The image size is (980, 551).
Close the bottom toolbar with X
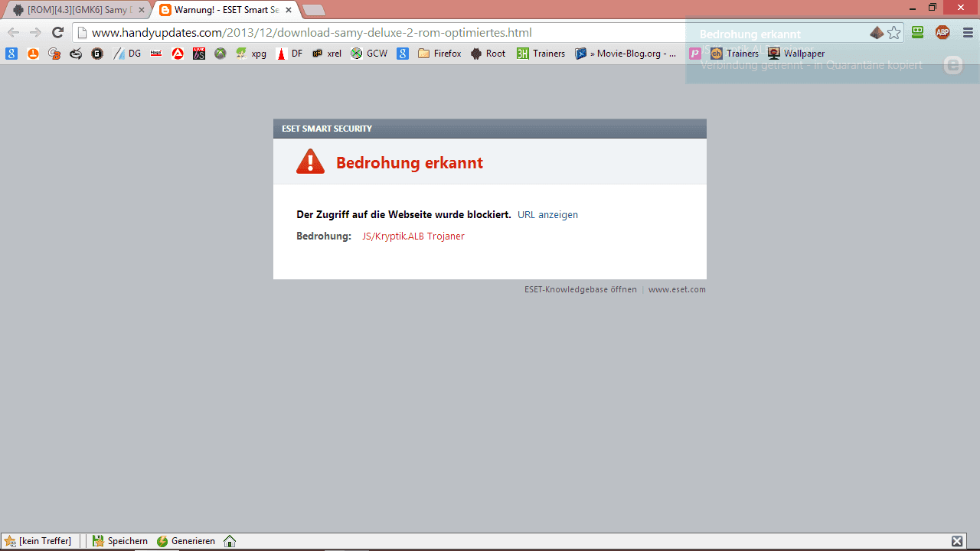(x=957, y=541)
